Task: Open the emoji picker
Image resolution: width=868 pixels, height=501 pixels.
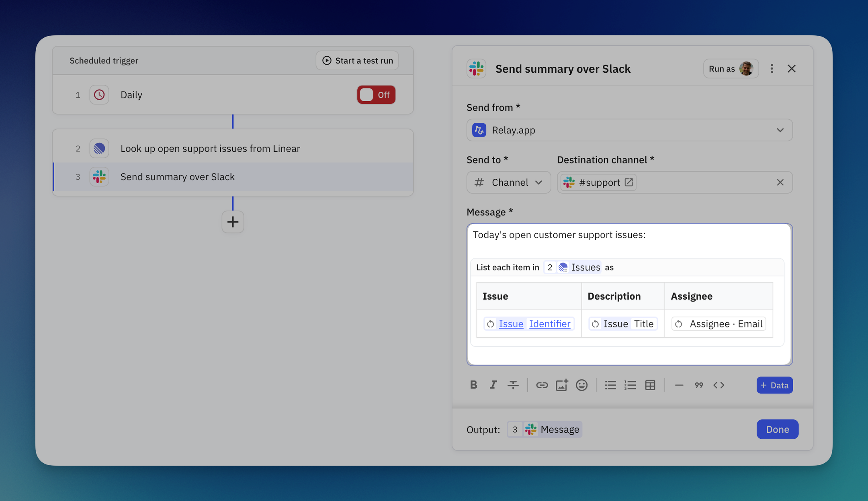Action: pyautogui.click(x=581, y=385)
